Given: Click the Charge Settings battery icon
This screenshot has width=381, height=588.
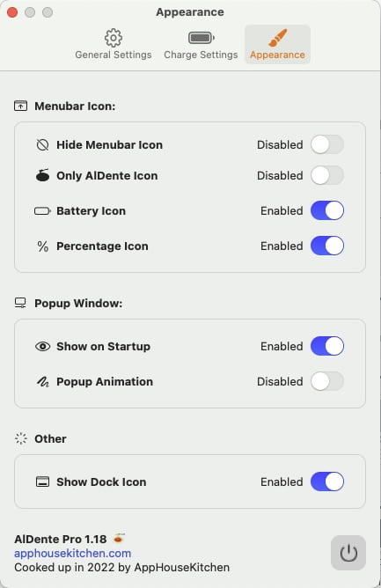Looking at the screenshot, I should [201, 38].
